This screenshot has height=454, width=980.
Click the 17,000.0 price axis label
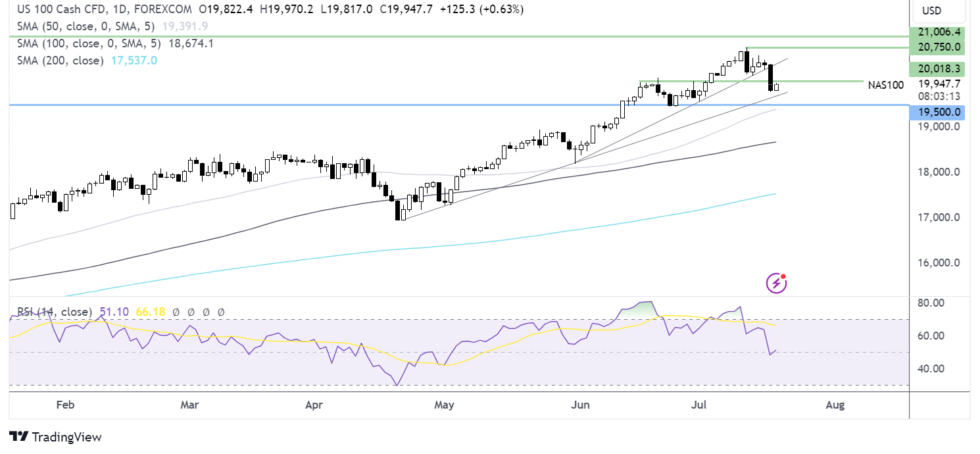pyautogui.click(x=939, y=217)
